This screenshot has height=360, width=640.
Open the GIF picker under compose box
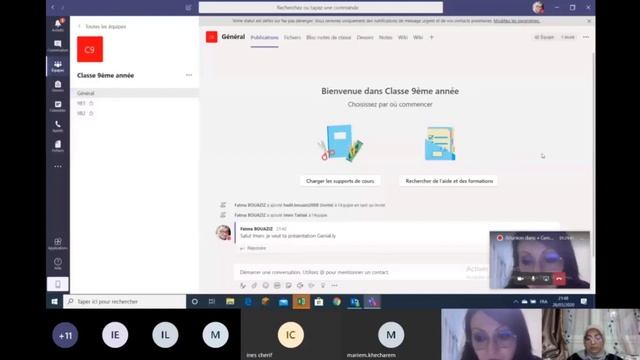click(x=277, y=285)
